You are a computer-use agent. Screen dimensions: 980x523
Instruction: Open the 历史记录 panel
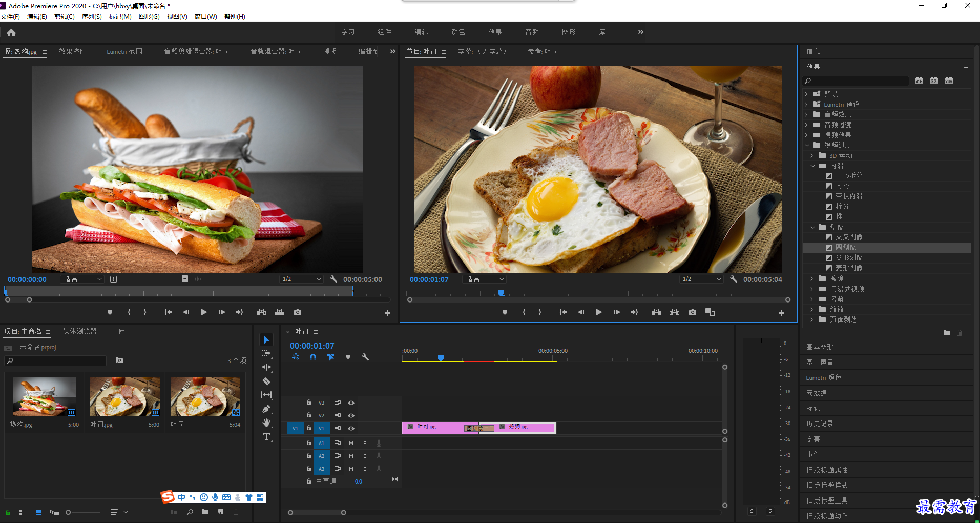coord(820,424)
